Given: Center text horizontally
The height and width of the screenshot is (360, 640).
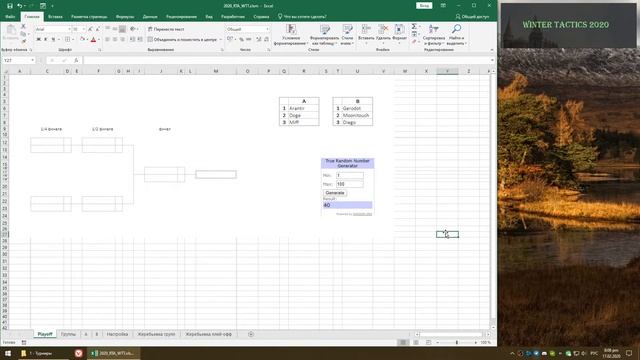Looking at the screenshot, I should pos(115,40).
